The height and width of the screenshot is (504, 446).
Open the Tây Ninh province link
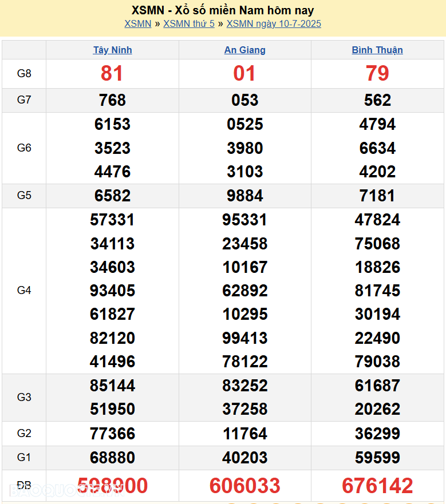coord(112,50)
